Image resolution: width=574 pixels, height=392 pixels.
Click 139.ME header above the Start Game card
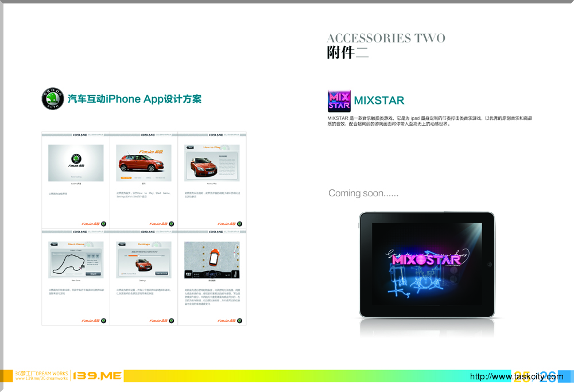[80, 232]
